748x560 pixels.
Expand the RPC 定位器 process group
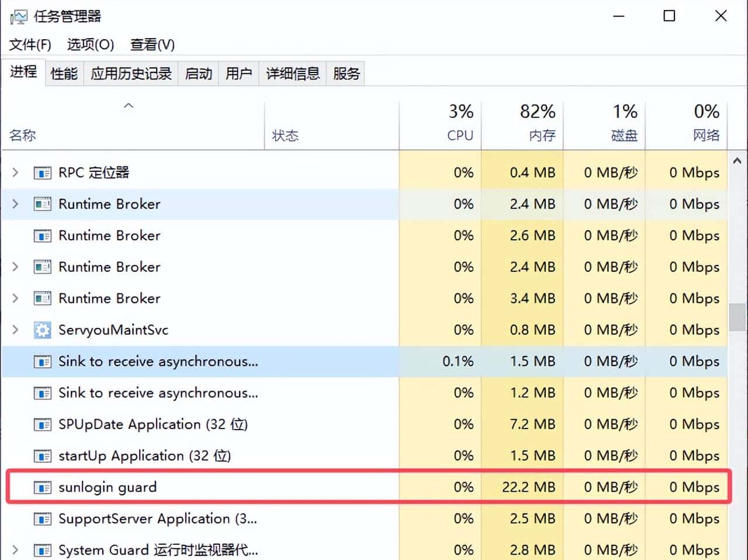click(15, 172)
